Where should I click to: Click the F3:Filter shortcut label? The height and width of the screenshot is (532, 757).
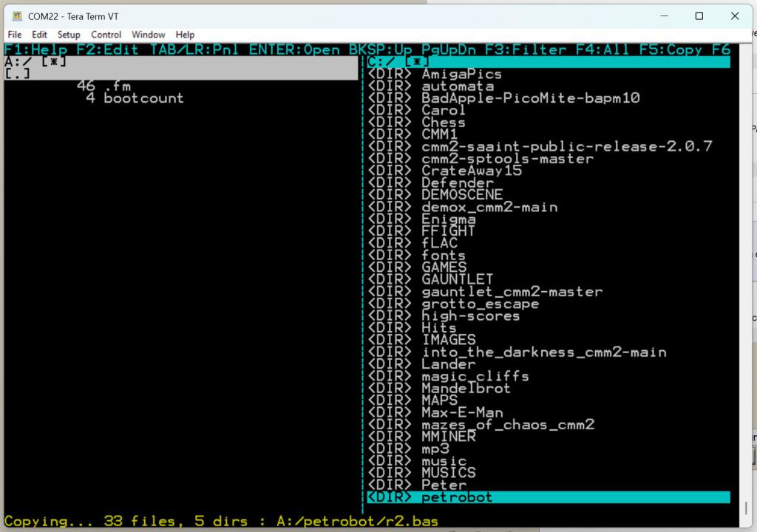(x=526, y=50)
